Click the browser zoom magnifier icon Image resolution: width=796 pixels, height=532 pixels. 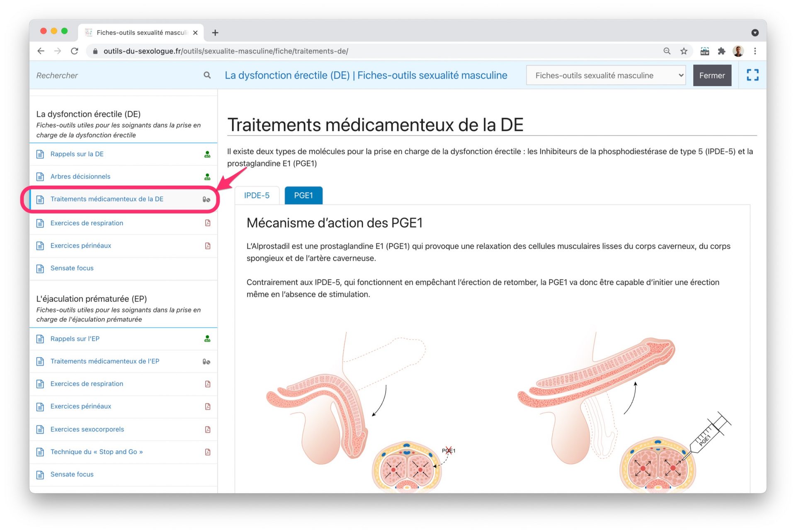pyautogui.click(x=667, y=51)
